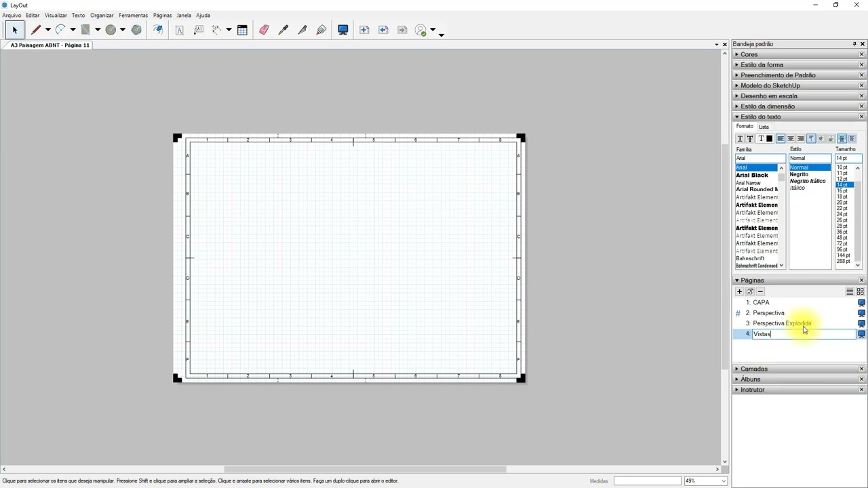Select the pink Erase tool
This screenshot has width=868, height=488.
coord(264,30)
